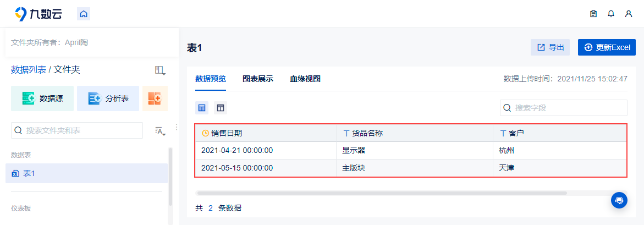
Task: Click the 货品名称 text type icon
Action: click(x=346, y=133)
